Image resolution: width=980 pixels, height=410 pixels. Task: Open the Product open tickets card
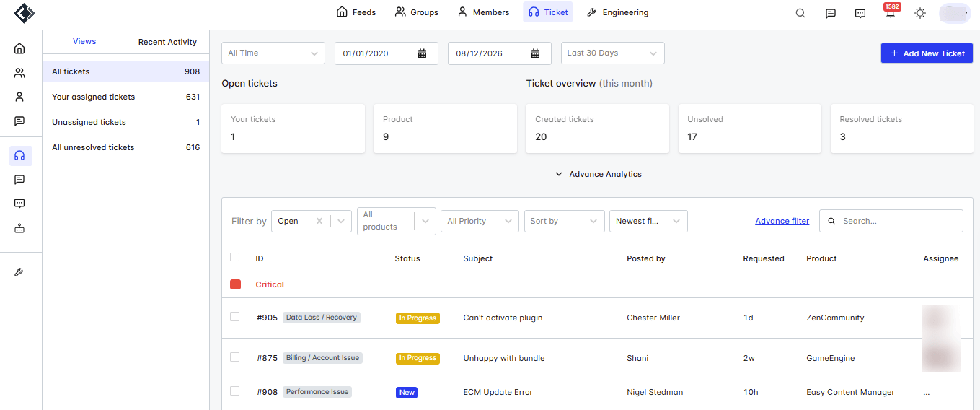pyautogui.click(x=446, y=128)
